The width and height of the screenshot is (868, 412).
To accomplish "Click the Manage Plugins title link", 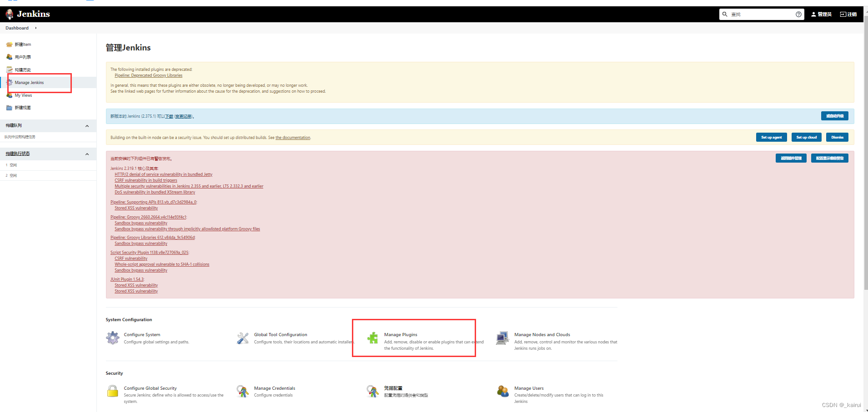I will pyautogui.click(x=401, y=335).
